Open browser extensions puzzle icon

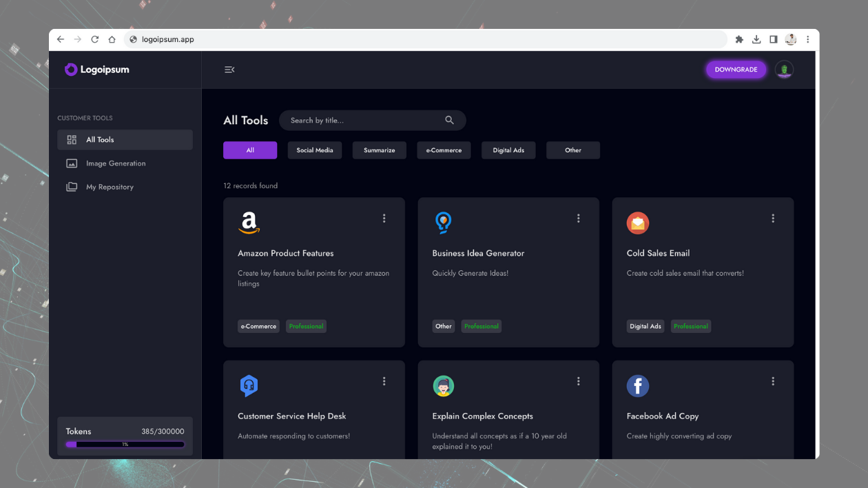739,39
